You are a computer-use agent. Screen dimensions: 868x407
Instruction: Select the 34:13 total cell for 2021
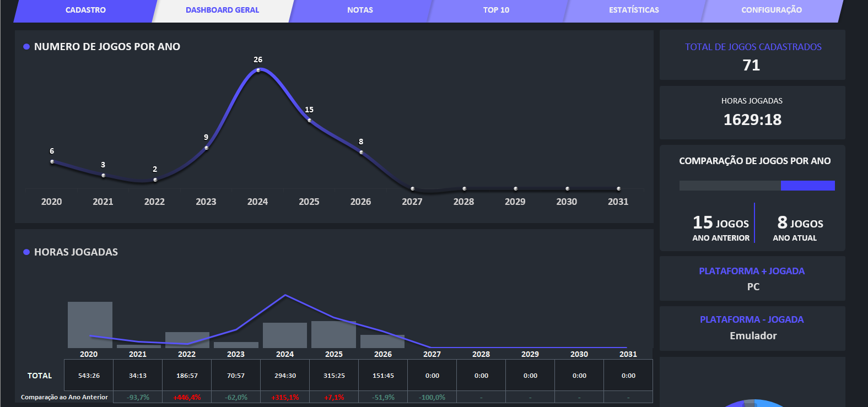(138, 376)
